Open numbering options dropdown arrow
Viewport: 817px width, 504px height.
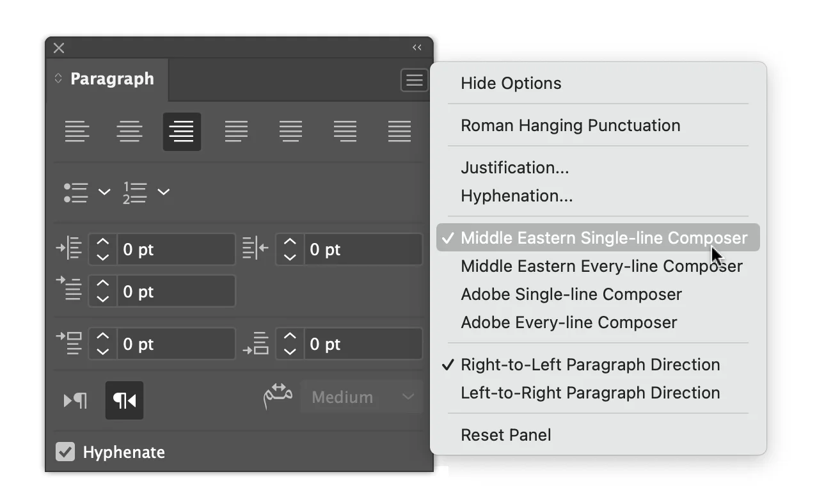click(x=164, y=192)
